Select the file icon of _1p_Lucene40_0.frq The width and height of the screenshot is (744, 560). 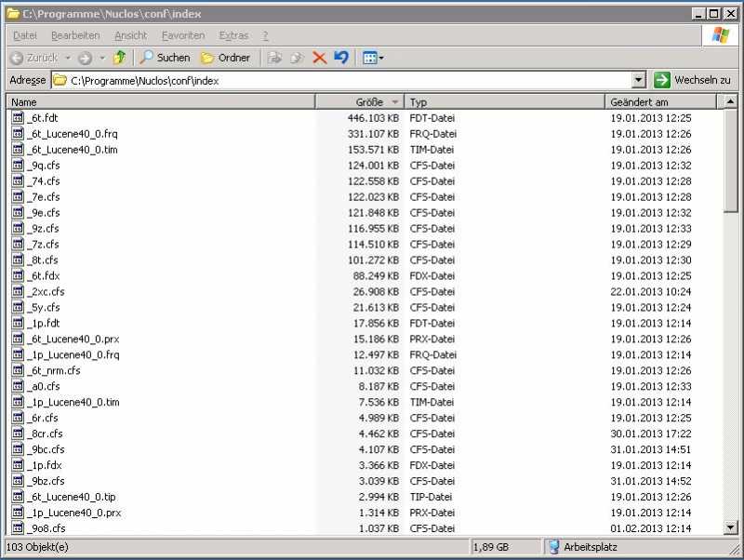point(18,354)
